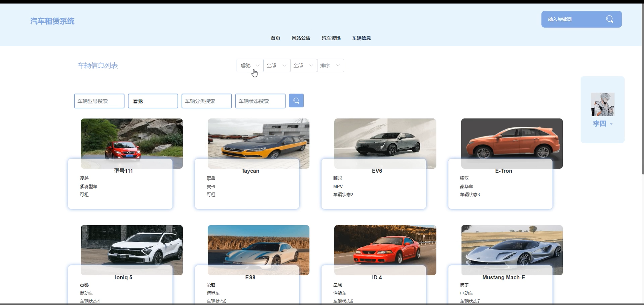The height and width of the screenshot is (305, 644).
Task: Click the 车辆信息列表 heading
Action: (98, 66)
